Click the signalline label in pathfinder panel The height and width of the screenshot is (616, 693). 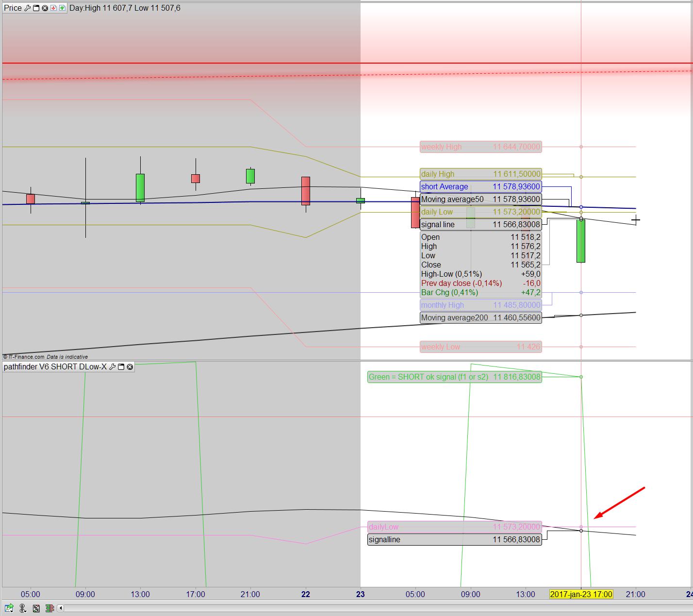(454, 539)
